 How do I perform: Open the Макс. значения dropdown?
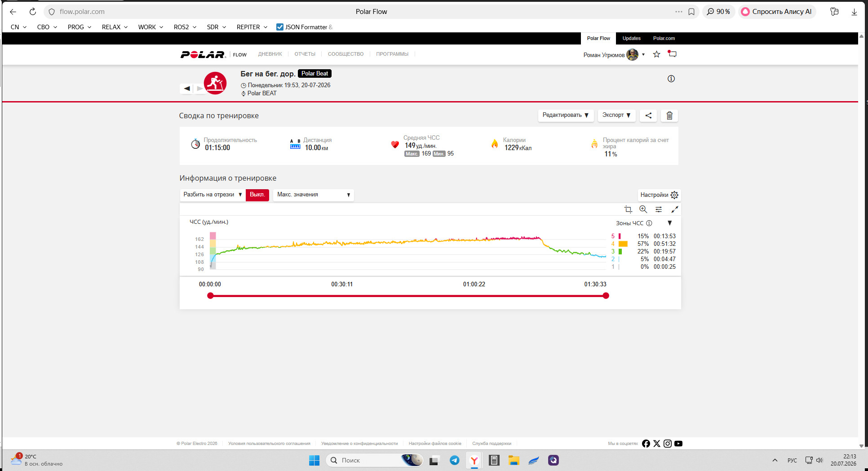314,195
